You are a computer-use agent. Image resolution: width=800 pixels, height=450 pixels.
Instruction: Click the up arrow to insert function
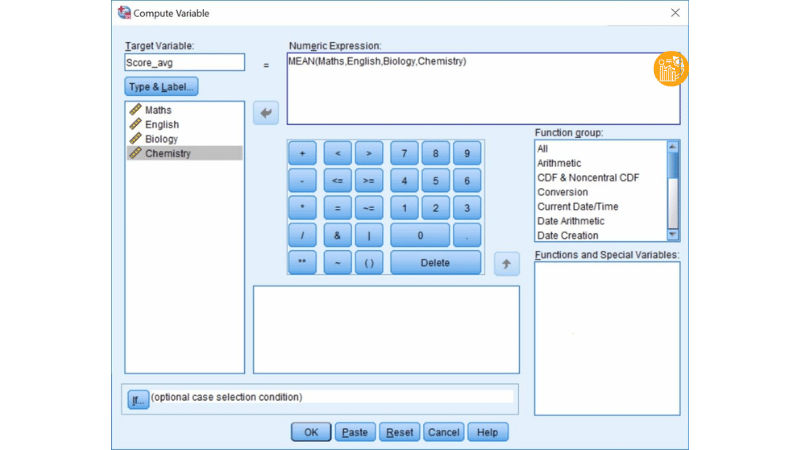[507, 264]
